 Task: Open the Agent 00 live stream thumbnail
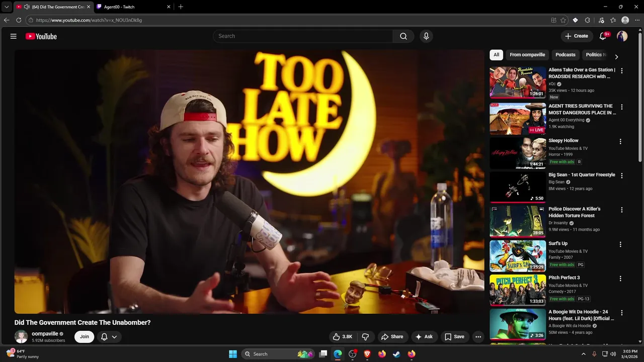click(x=518, y=119)
